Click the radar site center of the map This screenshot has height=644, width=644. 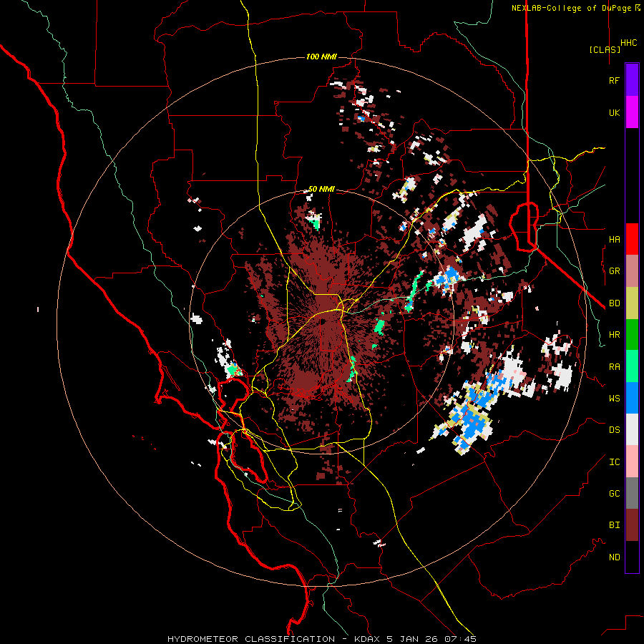321,321
